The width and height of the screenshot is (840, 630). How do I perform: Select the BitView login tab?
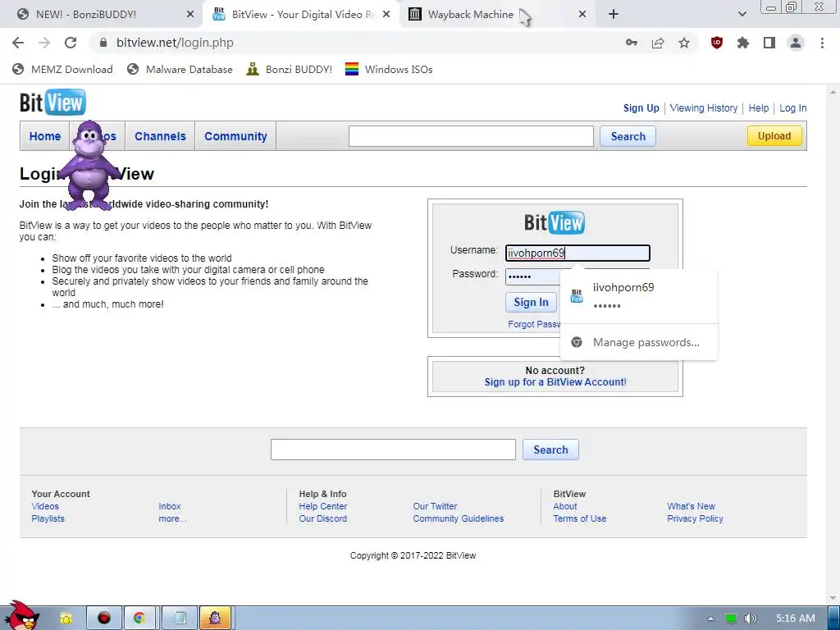(301, 15)
